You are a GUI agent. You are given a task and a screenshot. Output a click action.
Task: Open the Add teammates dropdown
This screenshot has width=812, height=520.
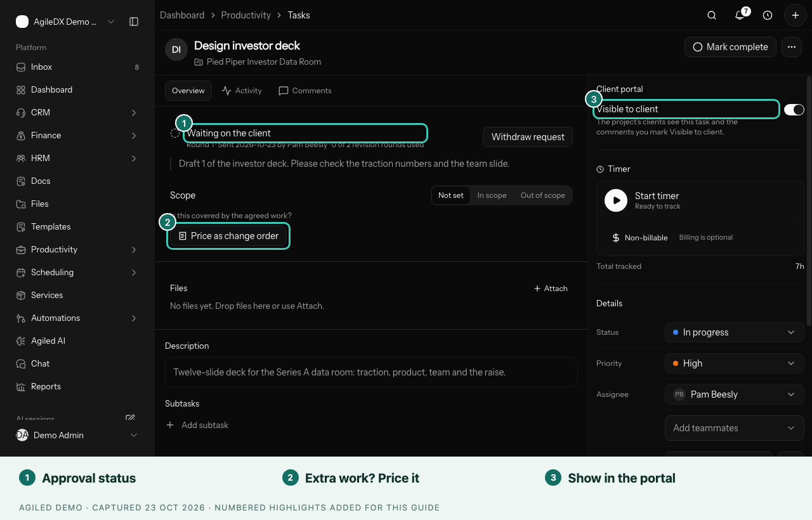[x=735, y=428]
